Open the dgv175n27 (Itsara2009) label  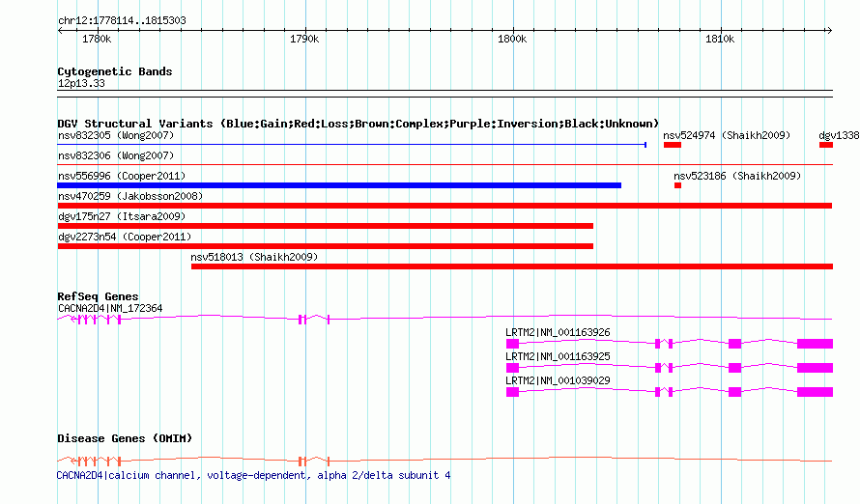pyautogui.click(x=122, y=216)
